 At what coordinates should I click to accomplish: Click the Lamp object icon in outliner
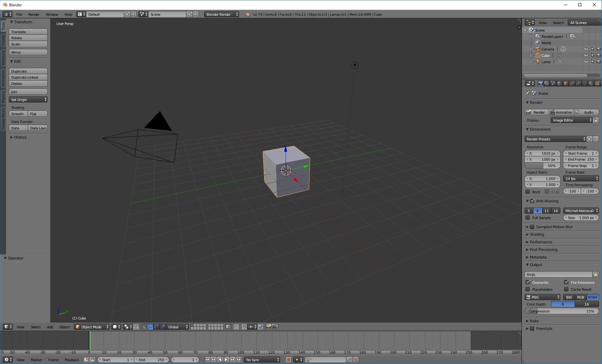click(x=538, y=62)
